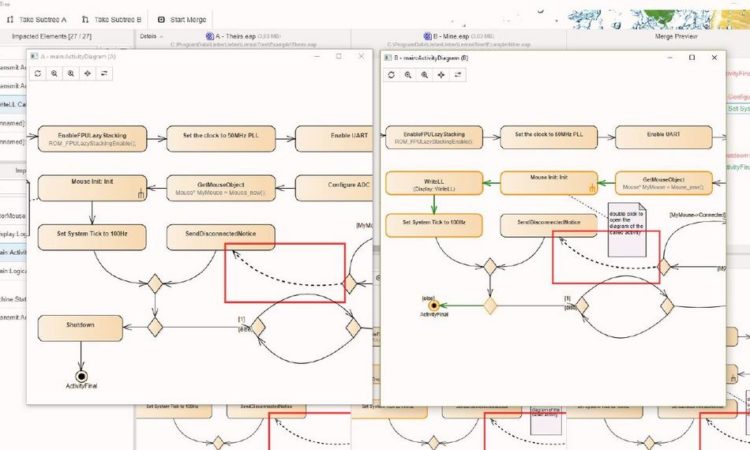Screen dimensions: 750x450
Task: Maximize diagram window B
Action: pos(692,57)
